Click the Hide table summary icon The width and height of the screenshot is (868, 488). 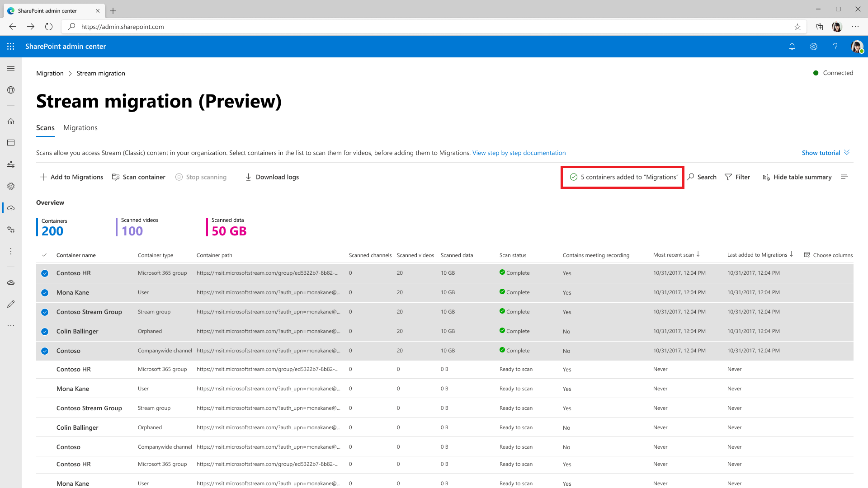coord(766,177)
